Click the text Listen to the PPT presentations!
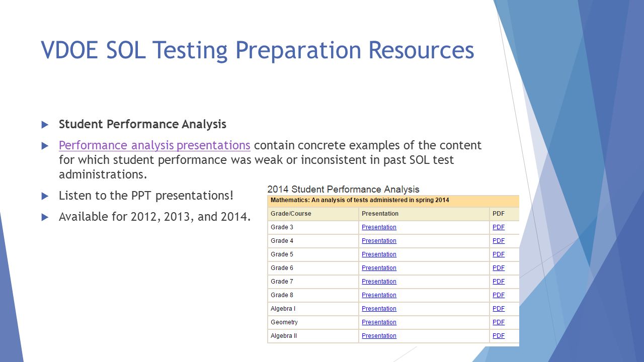Screen dimensions: 644x362 pos(146,196)
